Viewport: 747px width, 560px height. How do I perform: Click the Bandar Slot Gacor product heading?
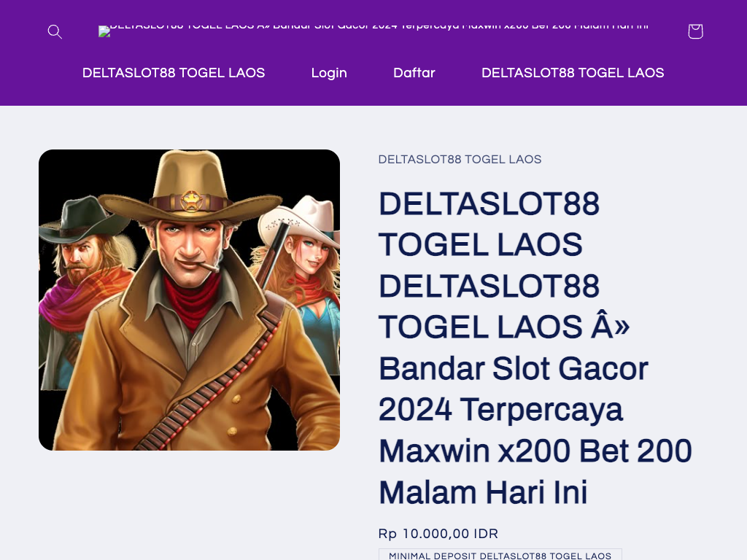535,348
